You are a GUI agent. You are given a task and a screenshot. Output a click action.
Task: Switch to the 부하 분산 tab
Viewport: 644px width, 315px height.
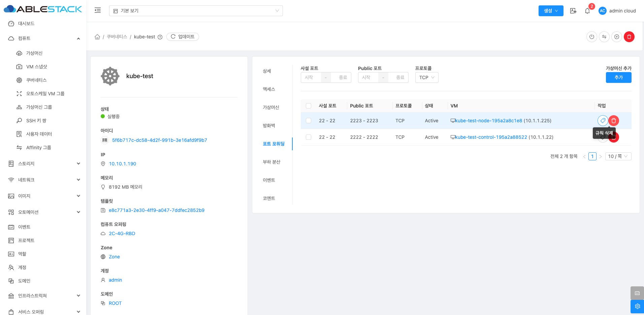point(271,162)
